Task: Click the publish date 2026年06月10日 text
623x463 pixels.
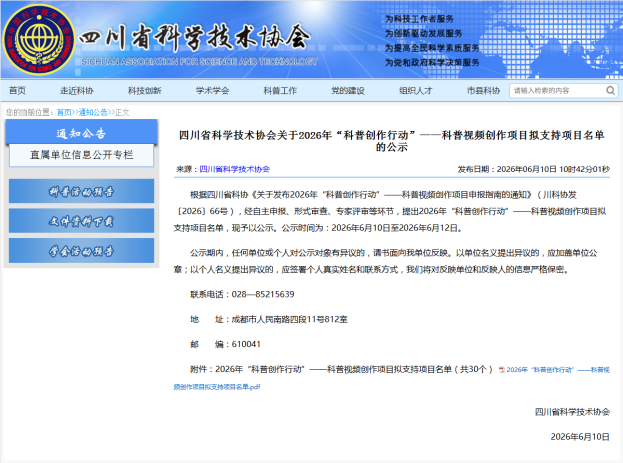Action: 526,169
